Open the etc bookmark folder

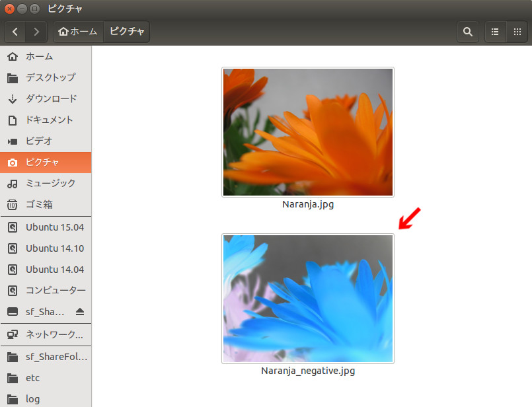(x=46, y=378)
